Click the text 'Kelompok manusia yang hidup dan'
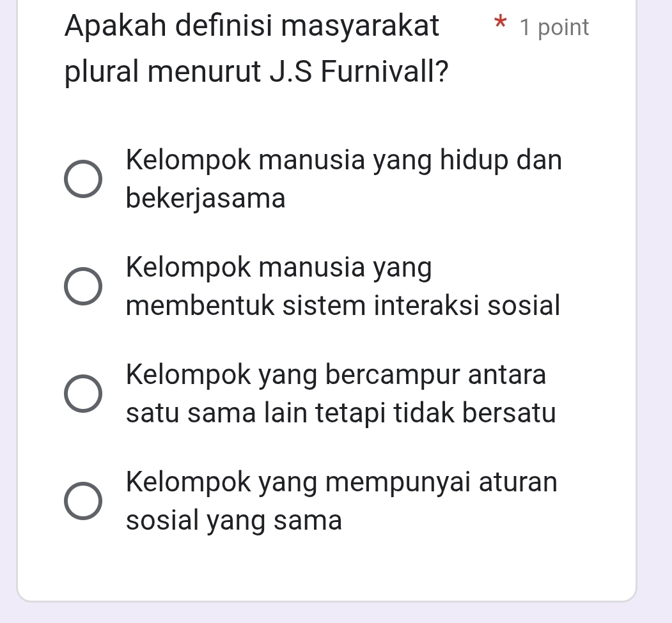Image resolution: width=672 pixels, height=623 pixels. click(x=344, y=160)
